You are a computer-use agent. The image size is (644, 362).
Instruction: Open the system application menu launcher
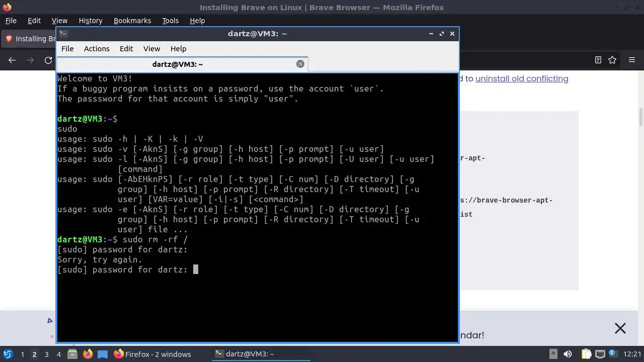tap(8, 354)
